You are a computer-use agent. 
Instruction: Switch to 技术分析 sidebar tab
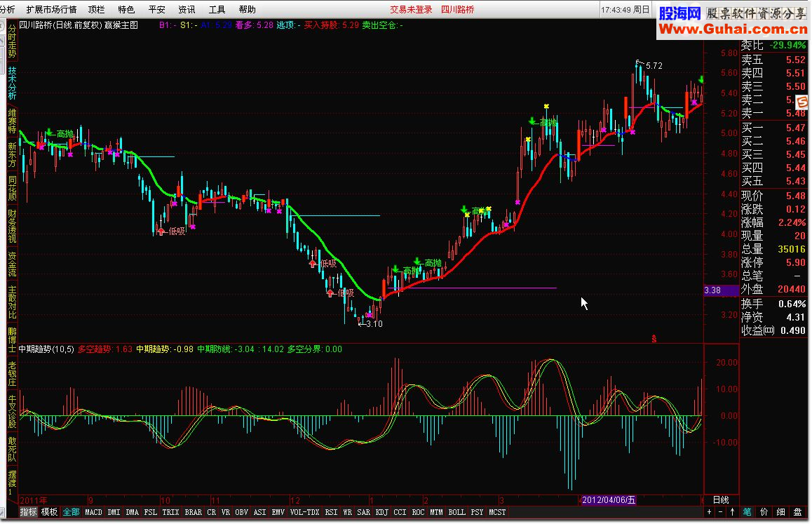pos(12,83)
